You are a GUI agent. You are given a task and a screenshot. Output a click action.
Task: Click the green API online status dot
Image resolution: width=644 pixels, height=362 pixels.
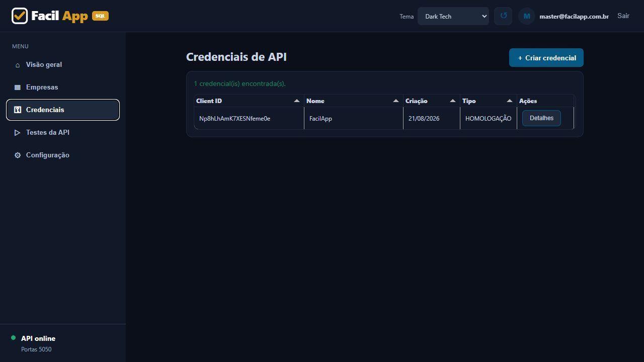coord(14,338)
